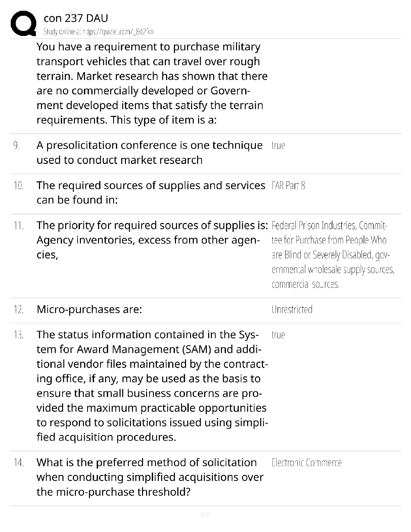Select the "FAR Part 8" answer
Screen dimensions: 411x532
(288, 185)
